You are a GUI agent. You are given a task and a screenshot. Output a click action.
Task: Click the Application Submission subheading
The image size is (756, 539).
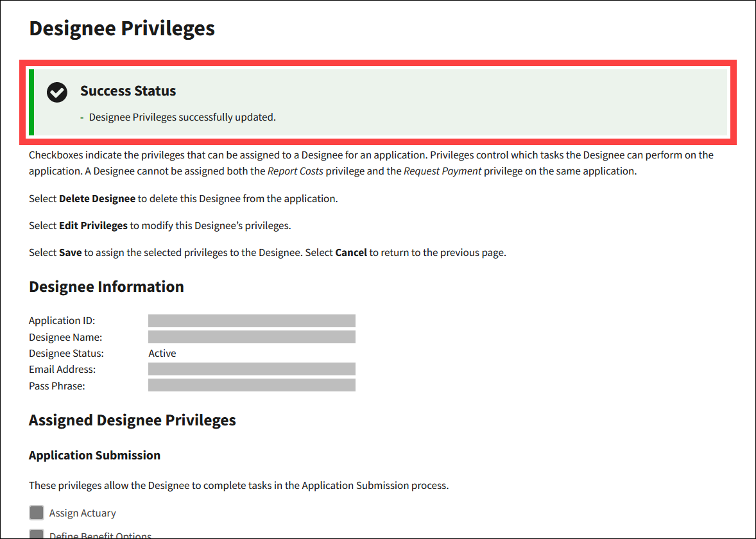pos(94,456)
